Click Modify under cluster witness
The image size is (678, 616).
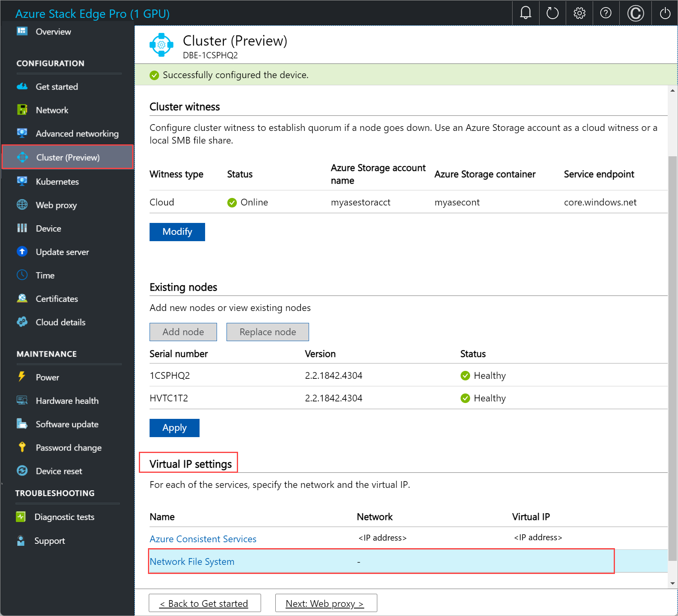(x=177, y=232)
